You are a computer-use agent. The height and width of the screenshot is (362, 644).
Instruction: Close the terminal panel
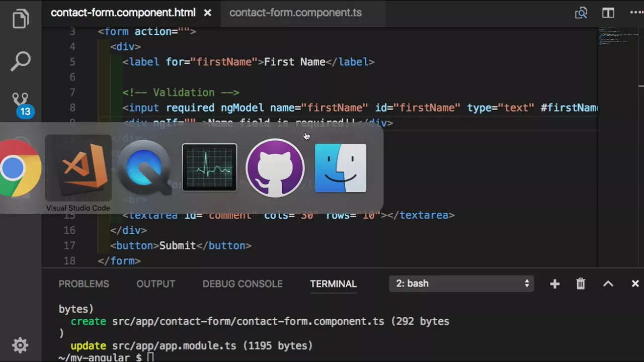pos(635,284)
